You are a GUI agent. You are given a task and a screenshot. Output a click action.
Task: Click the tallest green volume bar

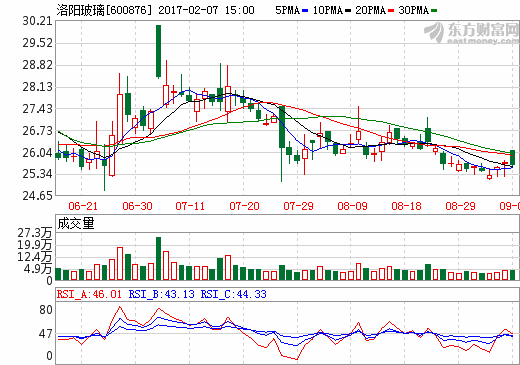(159, 258)
